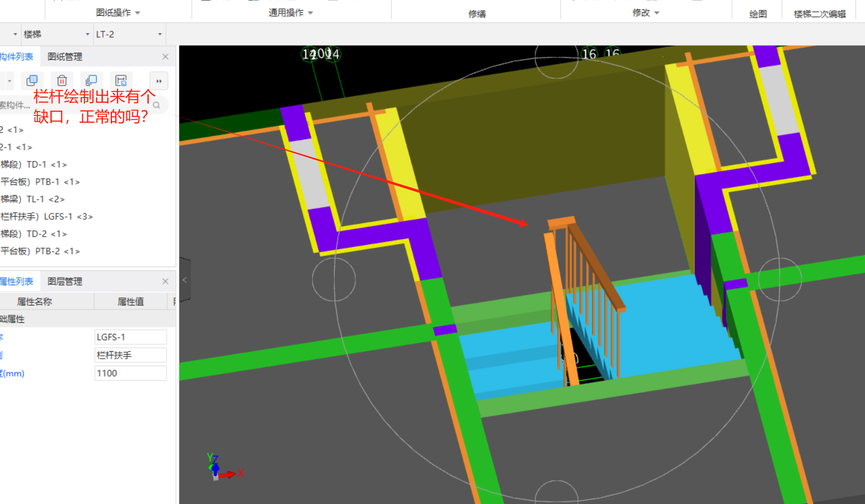Screen dimensions: 865x504
Task: Expand more tools with double-arrow button
Action: coord(159,81)
